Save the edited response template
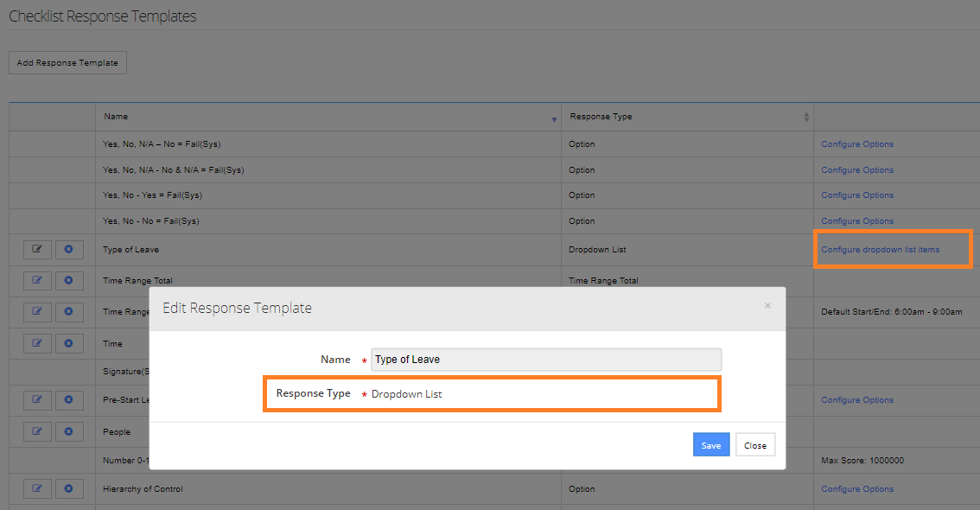The height and width of the screenshot is (510, 980). [x=710, y=444]
